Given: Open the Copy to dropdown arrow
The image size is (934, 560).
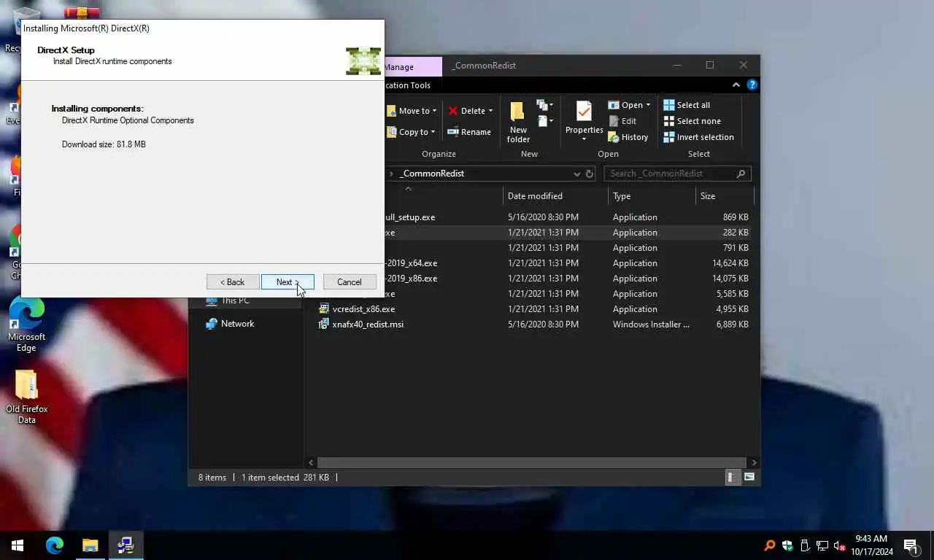Looking at the screenshot, I should point(433,132).
